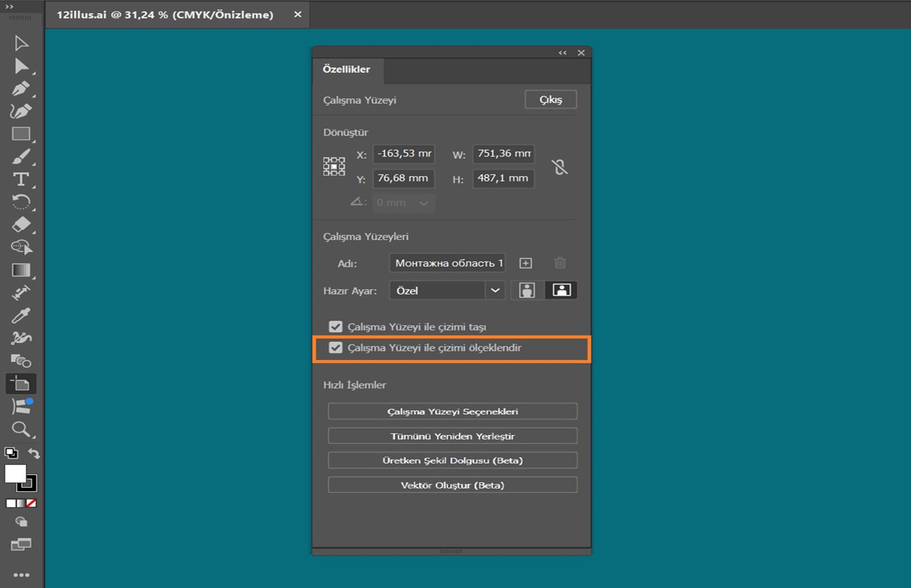Image resolution: width=911 pixels, height=588 pixels.
Task: Click the artboard name field Монтажна область 1
Action: [446, 263]
